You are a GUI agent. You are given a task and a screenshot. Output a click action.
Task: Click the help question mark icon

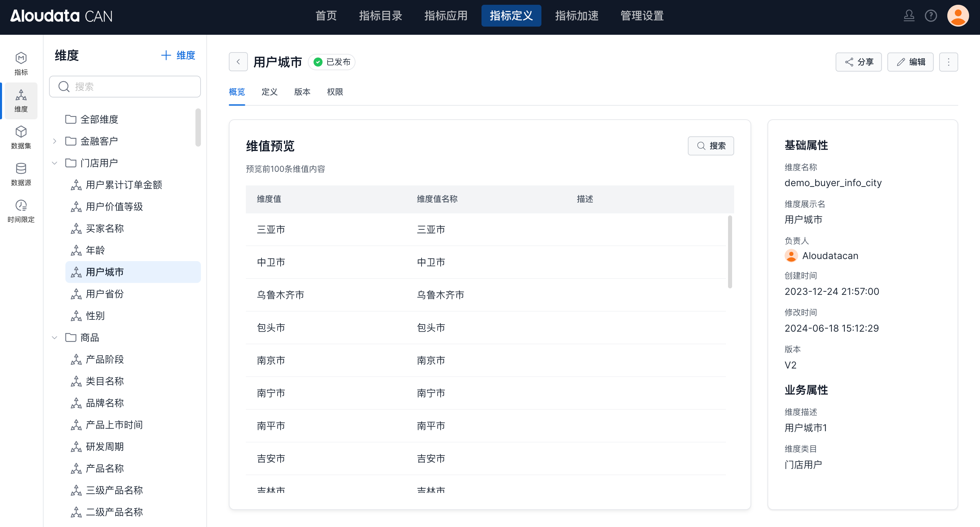931,16
